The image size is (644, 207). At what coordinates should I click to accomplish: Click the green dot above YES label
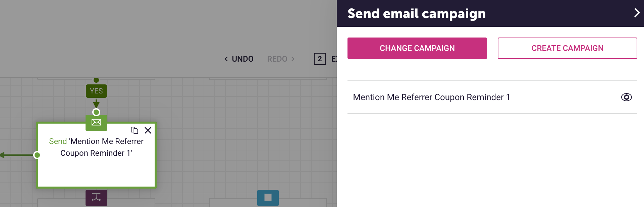click(96, 80)
